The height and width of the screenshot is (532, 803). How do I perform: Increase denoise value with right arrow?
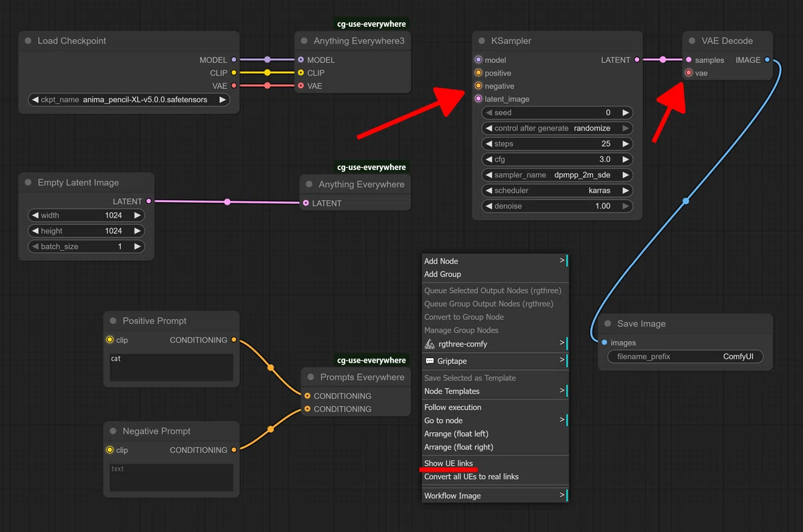tap(626, 206)
